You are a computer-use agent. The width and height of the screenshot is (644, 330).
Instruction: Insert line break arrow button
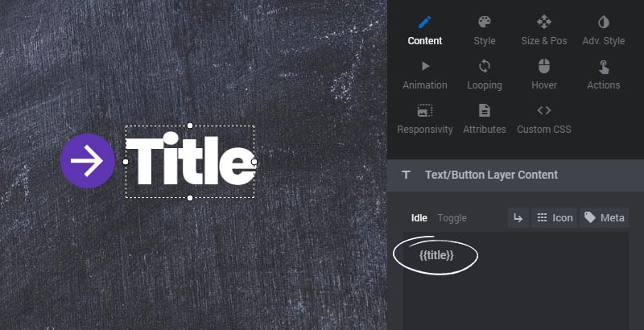(518, 217)
